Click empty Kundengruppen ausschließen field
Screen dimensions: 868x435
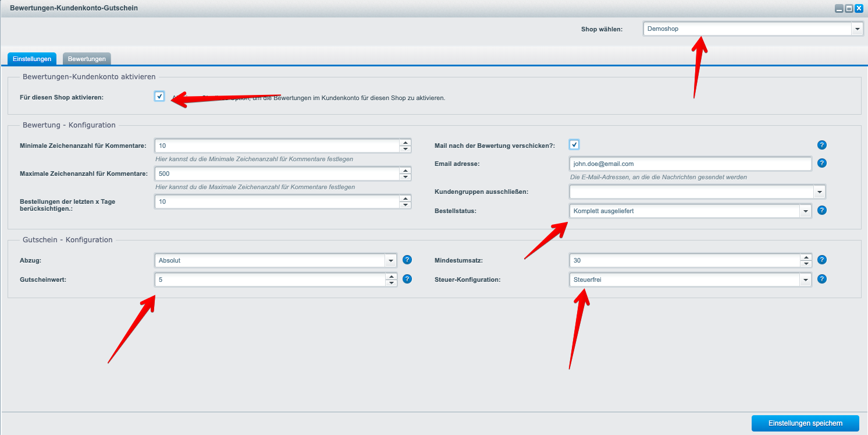692,192
